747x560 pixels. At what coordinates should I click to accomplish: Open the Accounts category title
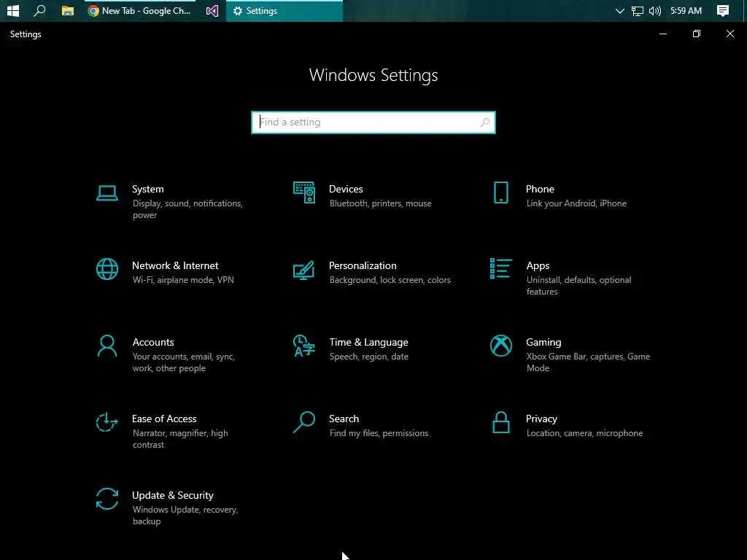[153, 343]
